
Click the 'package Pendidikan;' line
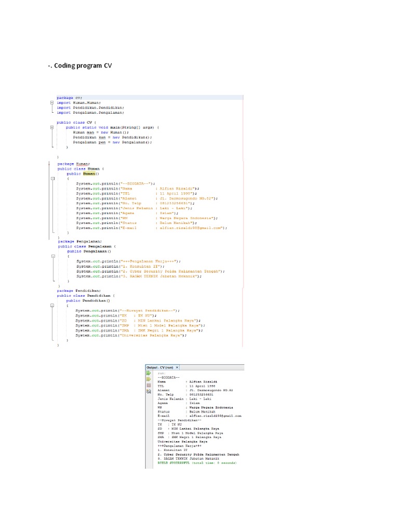coord(79,291)
